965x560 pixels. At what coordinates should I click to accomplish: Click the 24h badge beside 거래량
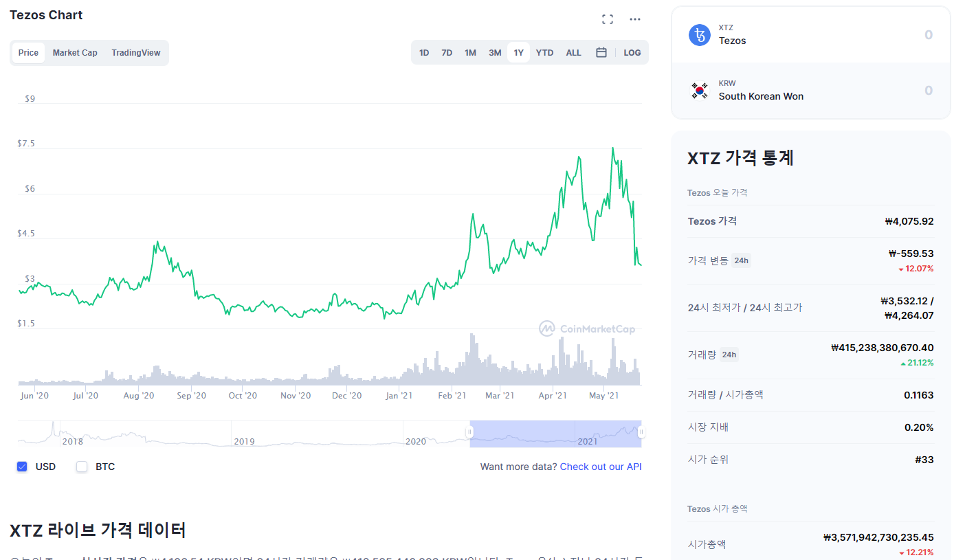point(729,355)
